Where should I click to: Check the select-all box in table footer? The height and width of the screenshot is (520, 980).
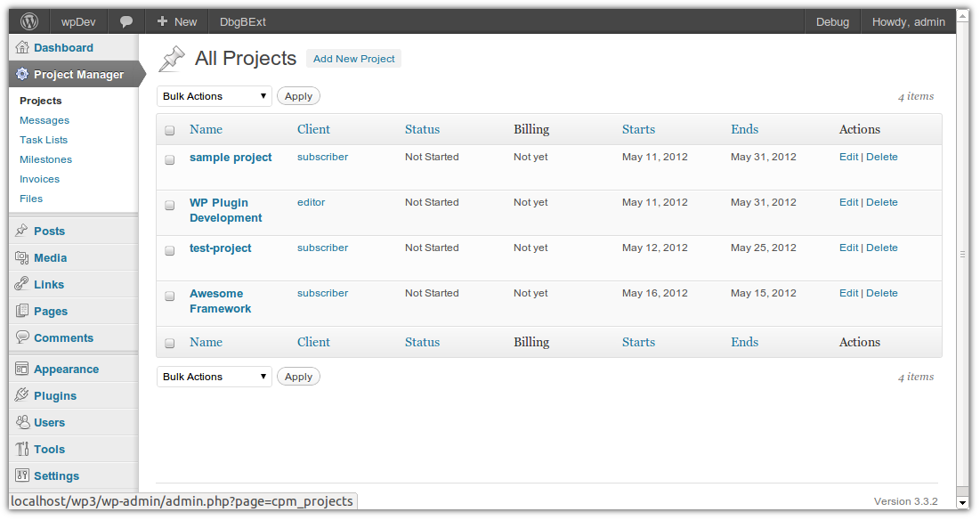point(169,343)
